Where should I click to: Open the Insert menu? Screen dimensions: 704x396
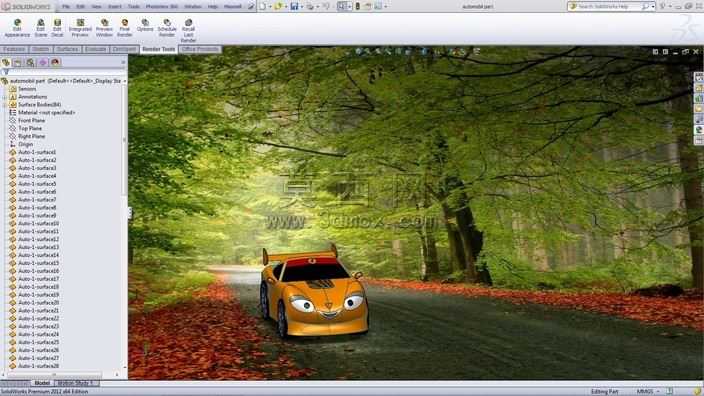tap(114, 6)
